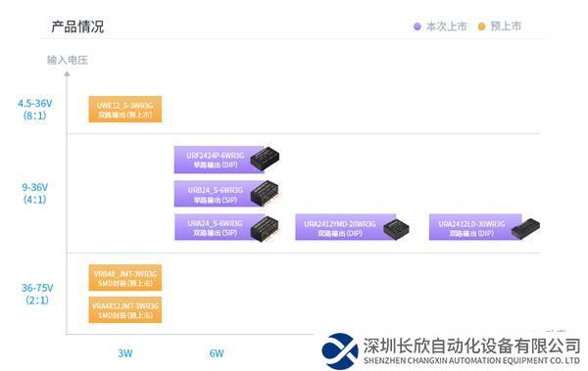
Task: Open the URA2412LD-30WR3G product box
Action: coord(475,227)
